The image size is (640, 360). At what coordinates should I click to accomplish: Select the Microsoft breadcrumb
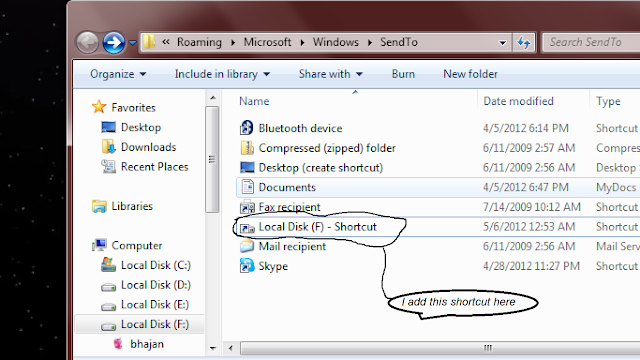267,42
